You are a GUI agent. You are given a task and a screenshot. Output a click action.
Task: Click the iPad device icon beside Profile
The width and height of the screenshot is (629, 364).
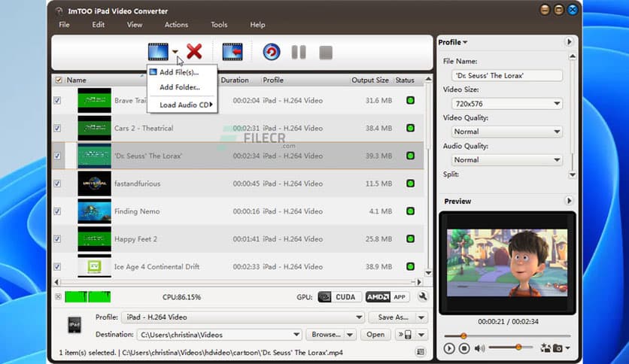click(74, 325)
